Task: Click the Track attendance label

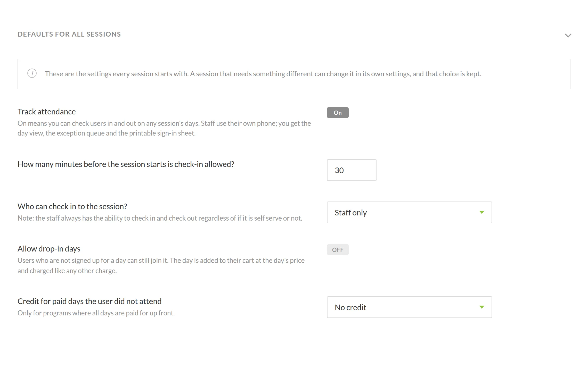Action: pyautogui.click(x=47, y=112)
